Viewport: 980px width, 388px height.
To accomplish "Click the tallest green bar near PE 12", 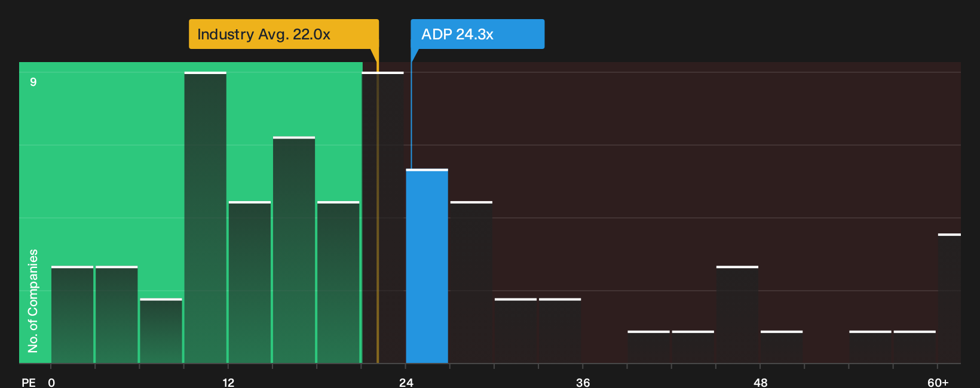I will click(205, 218).
